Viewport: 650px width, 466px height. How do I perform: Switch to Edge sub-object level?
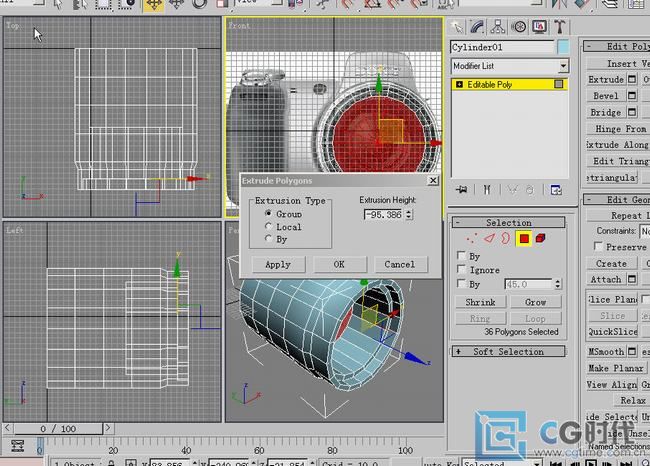tap(490, 238)
